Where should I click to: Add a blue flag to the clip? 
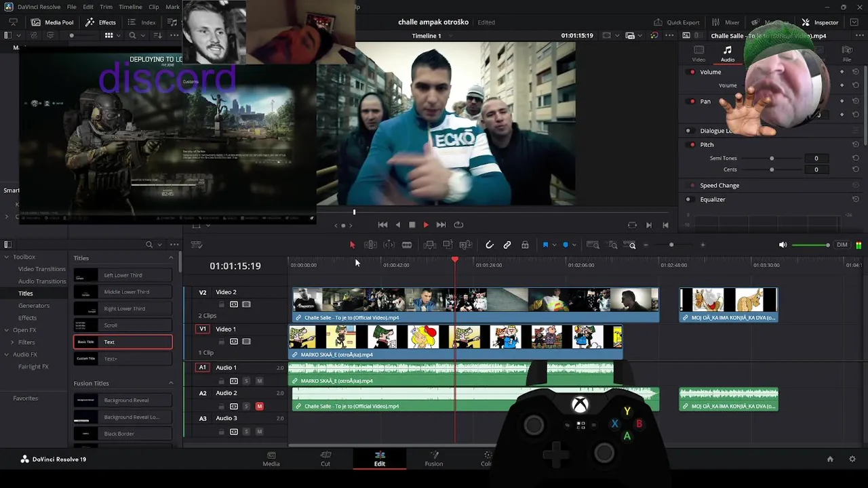coord(545,245)
